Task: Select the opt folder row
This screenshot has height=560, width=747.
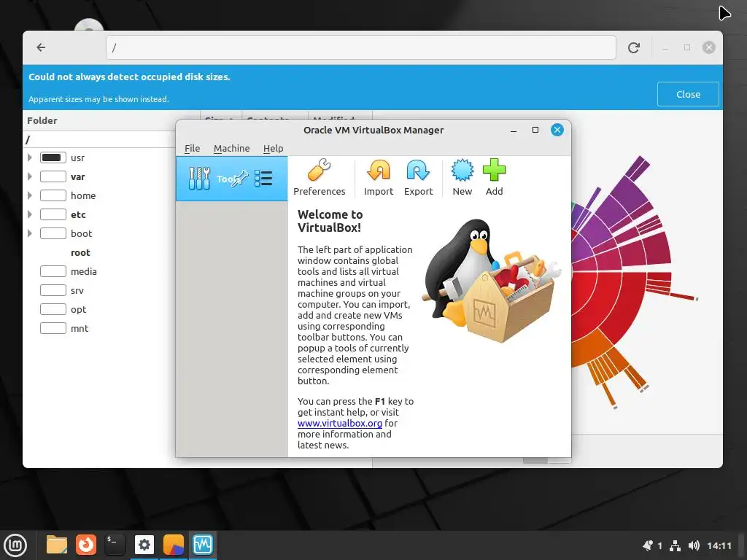Action: click(x=99, y=309)
